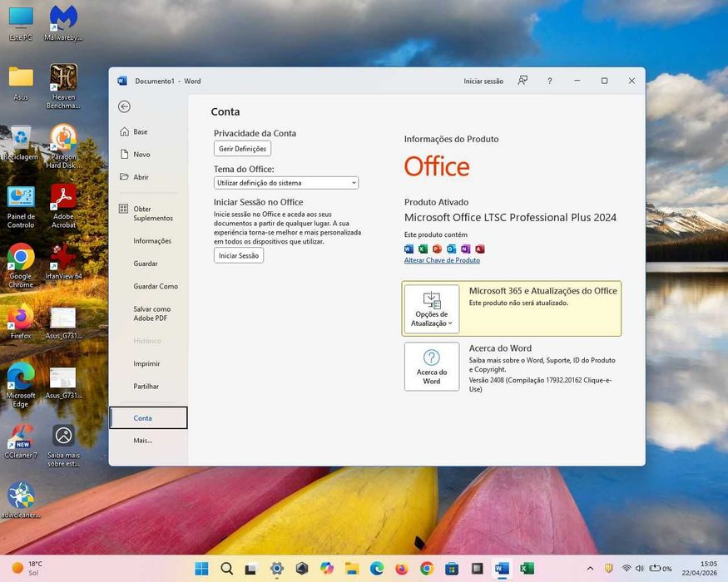Select the Conta tab

pyautogui.click(x=148, y=418)
